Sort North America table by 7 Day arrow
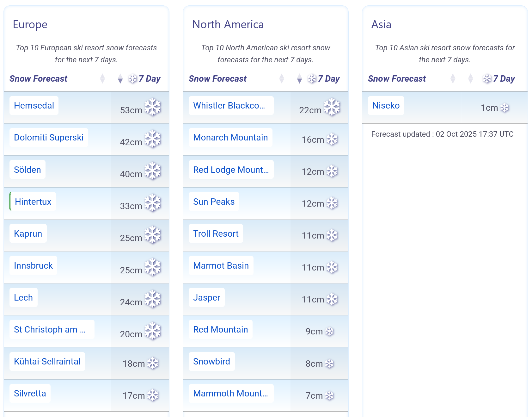The image size is (532, 417). (299, 78)
